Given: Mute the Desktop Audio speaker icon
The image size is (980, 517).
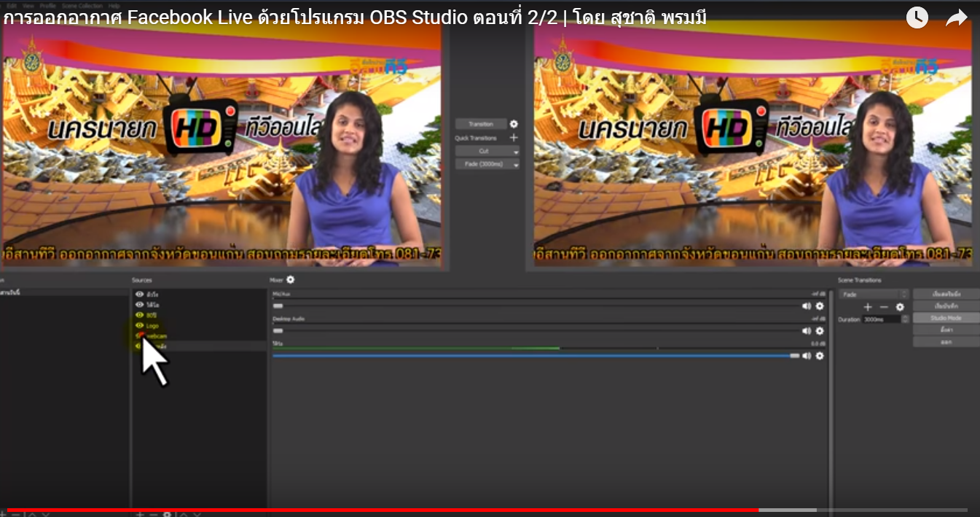Looking at the screenshot, I should point(807,331).
